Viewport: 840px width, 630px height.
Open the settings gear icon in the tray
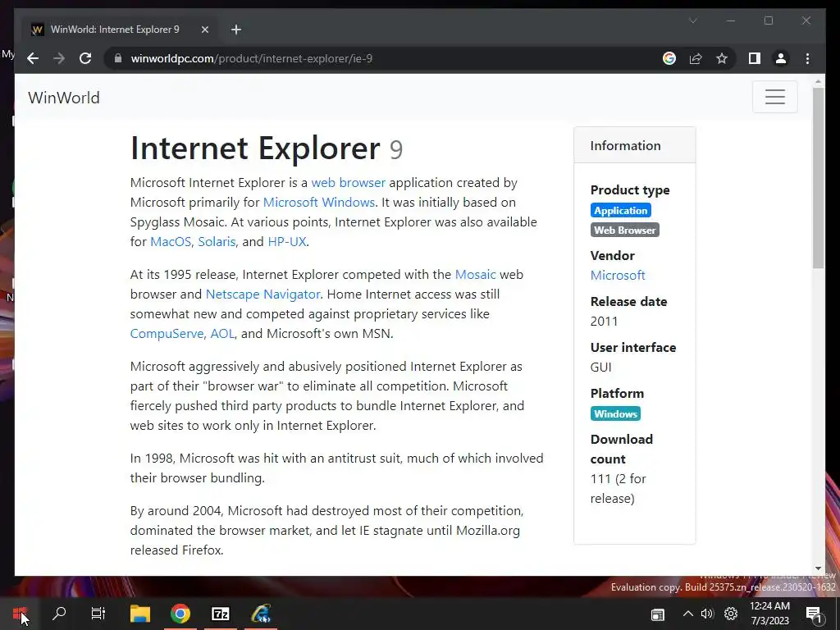click(731, 614)
